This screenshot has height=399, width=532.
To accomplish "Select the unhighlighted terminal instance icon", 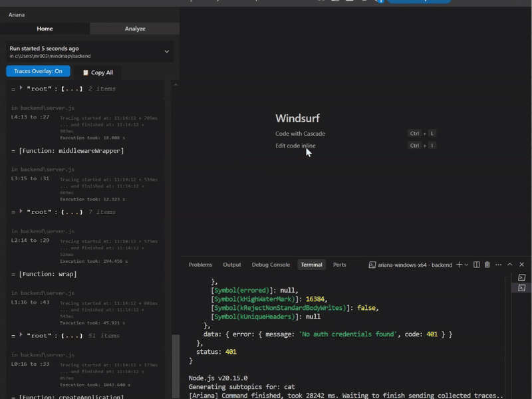I will pyautogui.click(x=522, y=277).
